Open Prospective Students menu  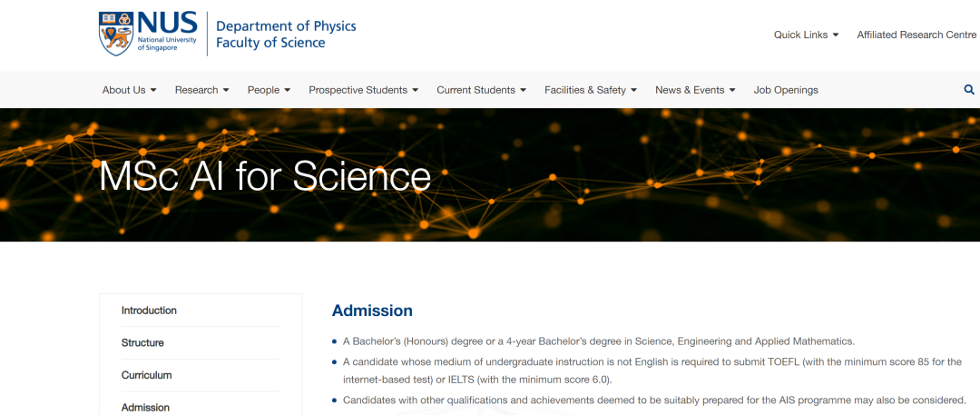coord(363,90)
